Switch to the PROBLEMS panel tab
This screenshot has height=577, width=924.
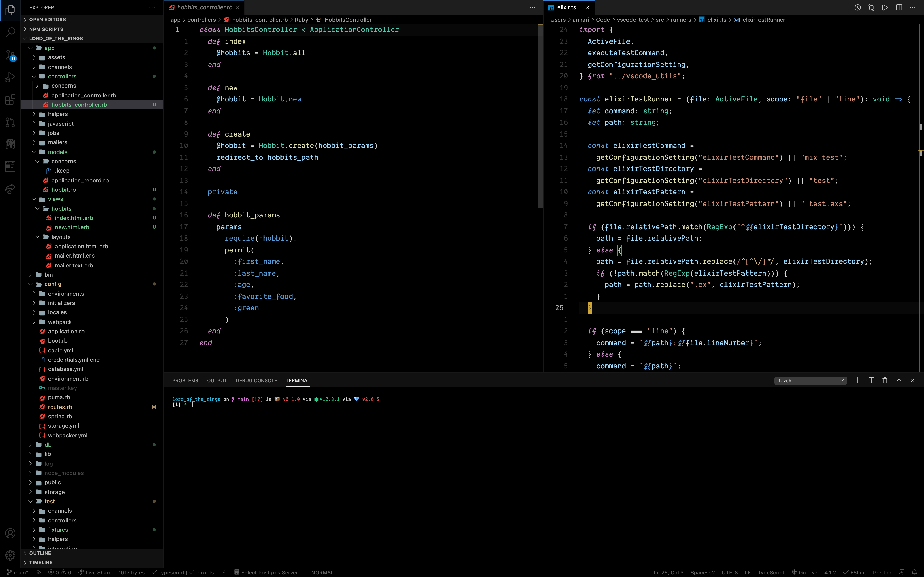pyautogui.click(x=185, y=380)
